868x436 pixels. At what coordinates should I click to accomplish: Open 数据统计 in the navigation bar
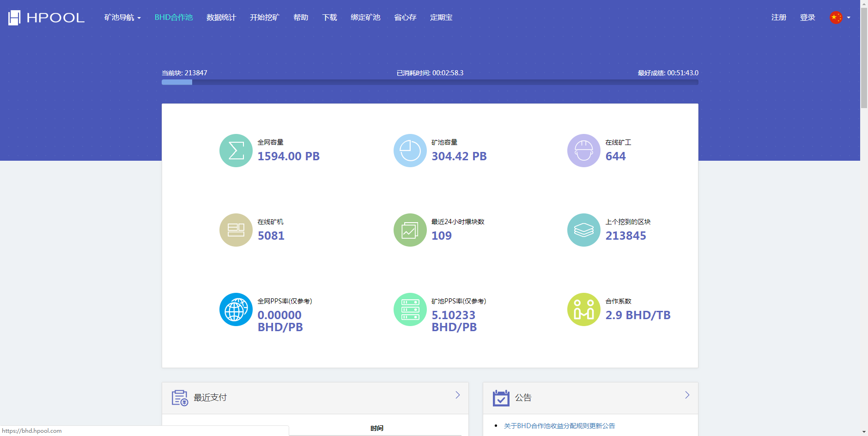221,18
